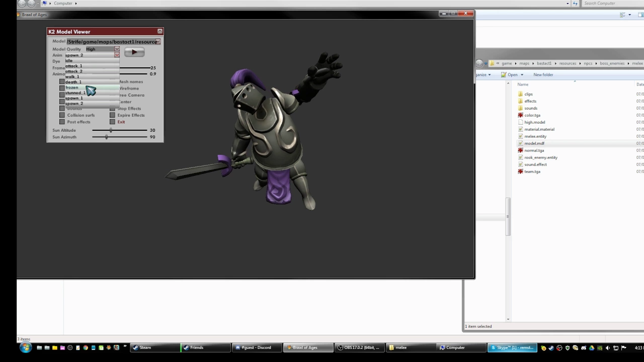Click the rook_enemy.entity file name

541,157
